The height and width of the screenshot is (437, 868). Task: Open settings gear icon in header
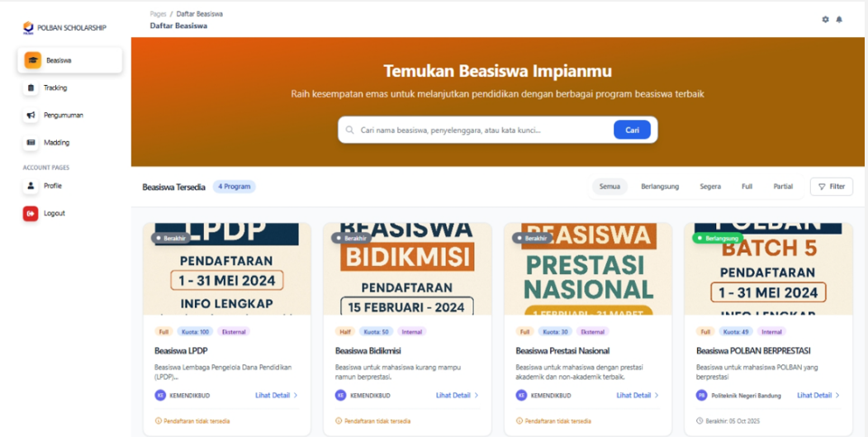[x=825, y=19]
